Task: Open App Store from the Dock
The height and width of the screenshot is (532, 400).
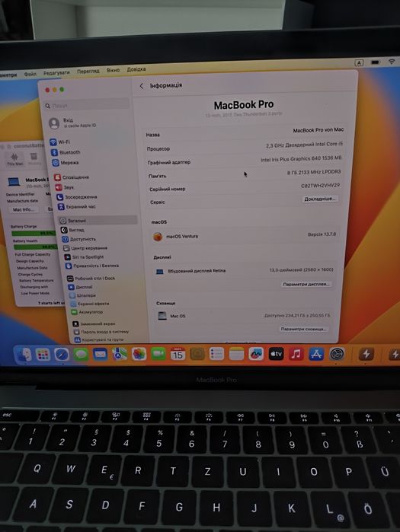Action: pyautogui.click(x=316, y=354)
